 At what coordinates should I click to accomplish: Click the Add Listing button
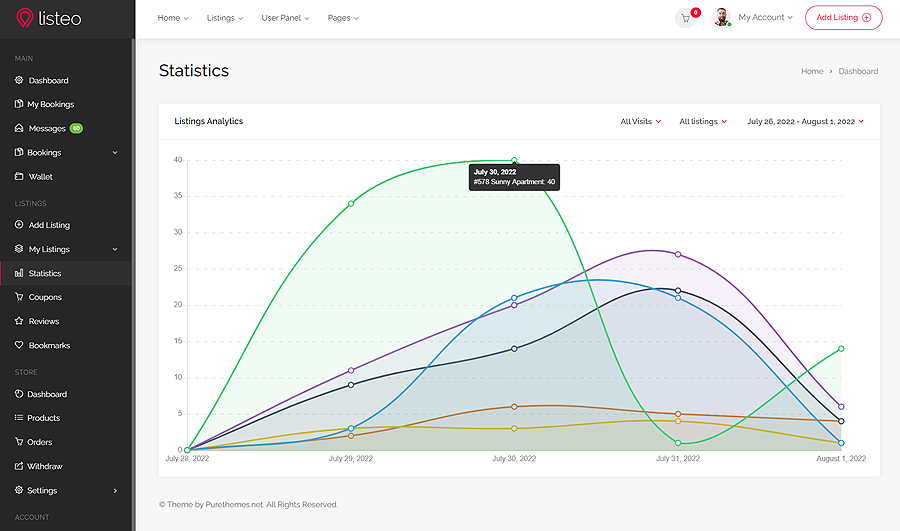[843, 18]
